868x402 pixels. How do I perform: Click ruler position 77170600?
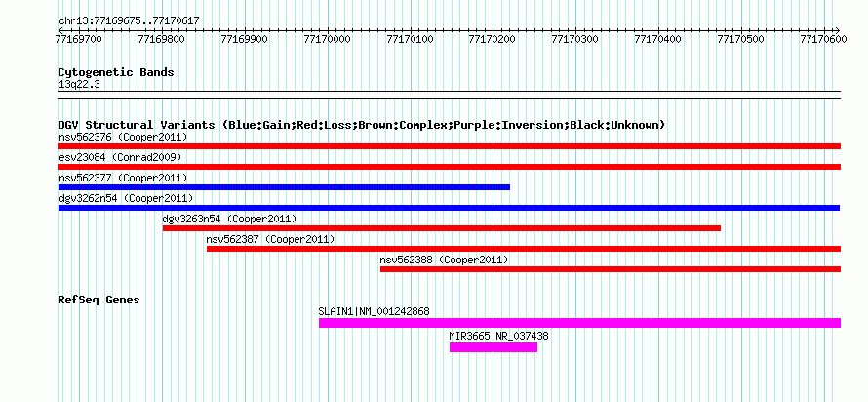[x=823, y=39]
